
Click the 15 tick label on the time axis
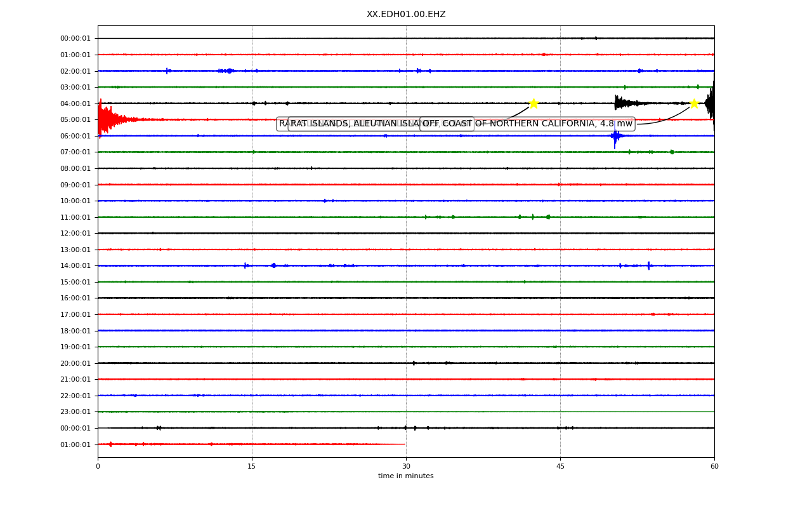pyautogui.click(x=252, y=467)
